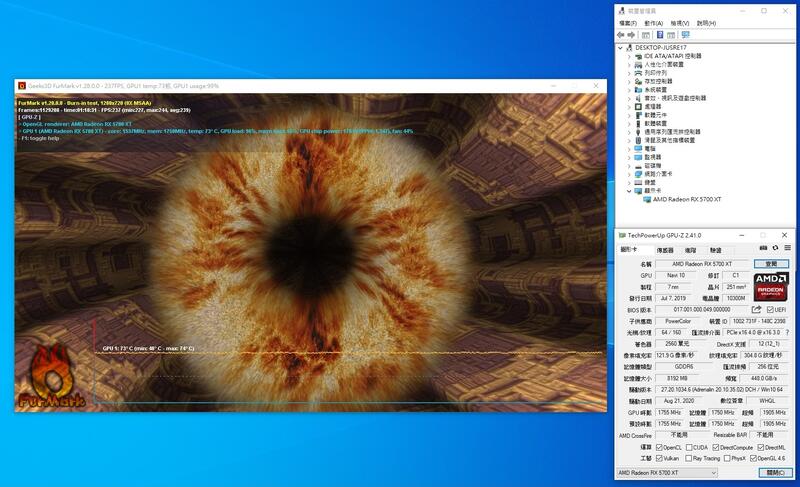Image resolution: width=800 pixels, height=487 pixels.
Task: Click the AMD Radeon logo in GPU-Z
Action: [771, 287]
